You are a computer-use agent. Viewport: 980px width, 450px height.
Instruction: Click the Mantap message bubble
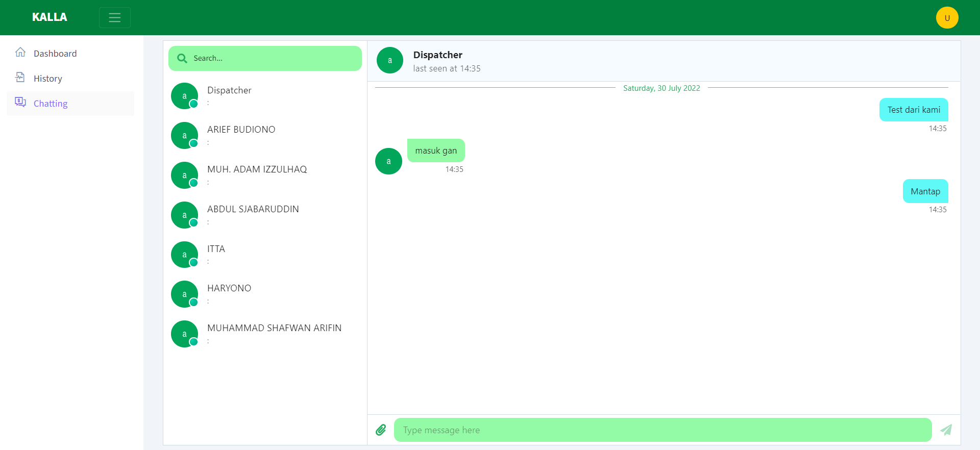pyautogui.click(x=925, y=191)
